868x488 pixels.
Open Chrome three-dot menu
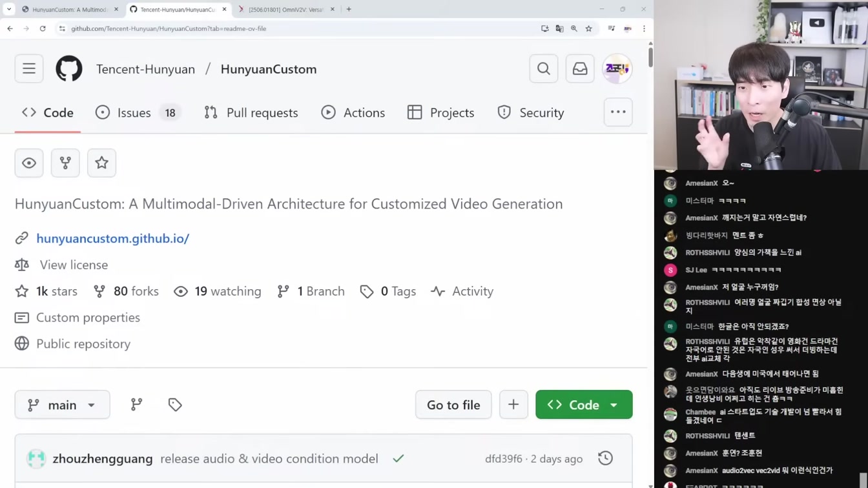point(644,28)
